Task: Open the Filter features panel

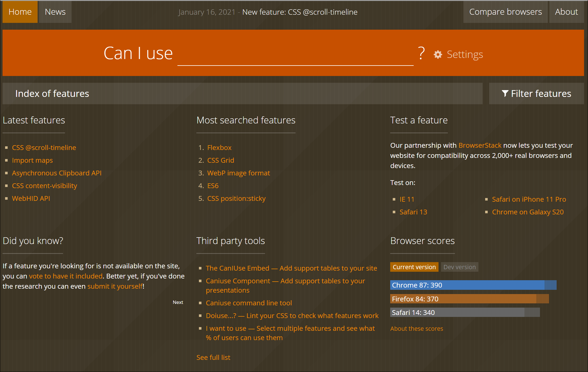Action: (536, 93)
